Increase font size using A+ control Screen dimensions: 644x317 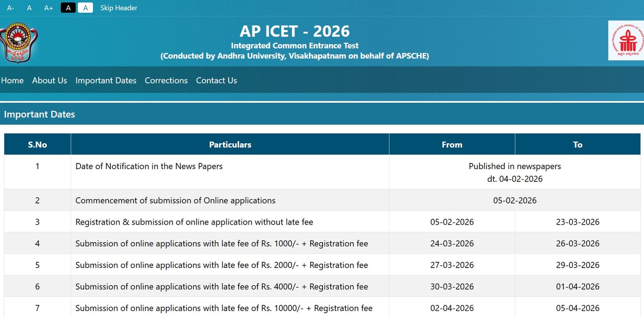pyautogui.click(x=48, y=8)
